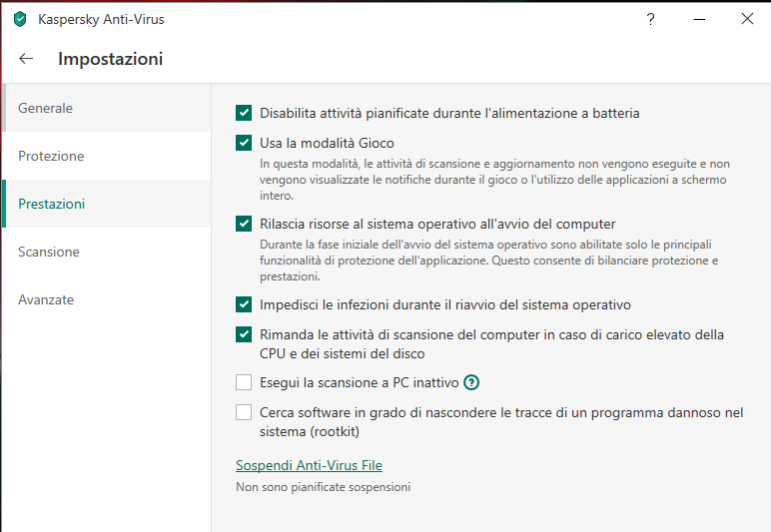771x532 pixels.
Task: Uncheck Disabilita attività pianificate durante batteria
Action: (244, 113)
